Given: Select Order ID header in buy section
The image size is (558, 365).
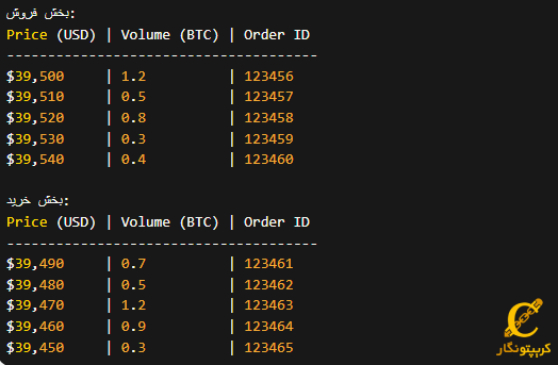Looking at the screenshot, I should tap(277, 222).
